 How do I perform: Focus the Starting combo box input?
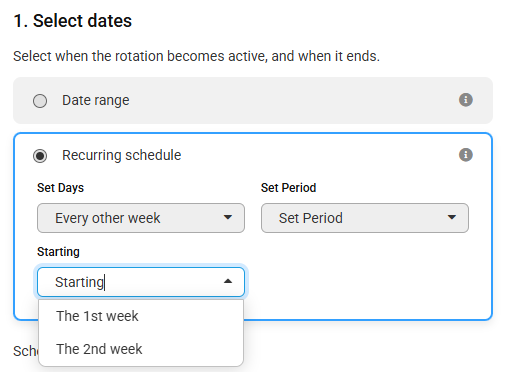[x=141, y=282]
